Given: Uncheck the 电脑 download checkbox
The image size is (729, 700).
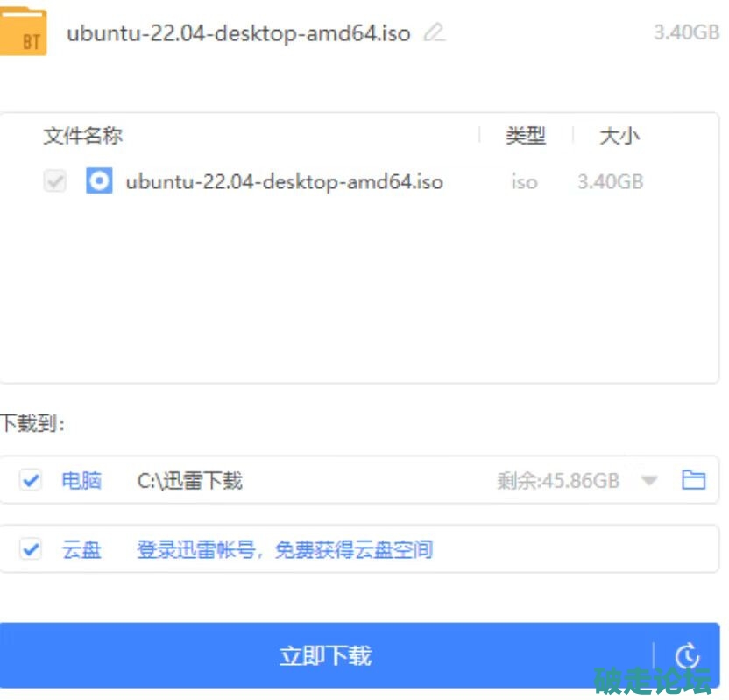Looking at the screenshot, I should [x=31, y=480].
